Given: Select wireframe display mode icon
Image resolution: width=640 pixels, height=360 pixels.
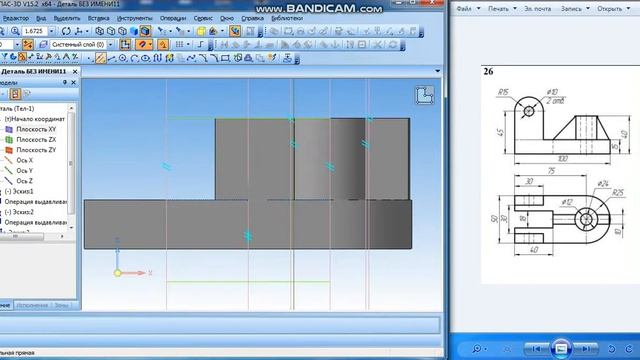Looking at the screenshot, I should [x=100, y=31].
